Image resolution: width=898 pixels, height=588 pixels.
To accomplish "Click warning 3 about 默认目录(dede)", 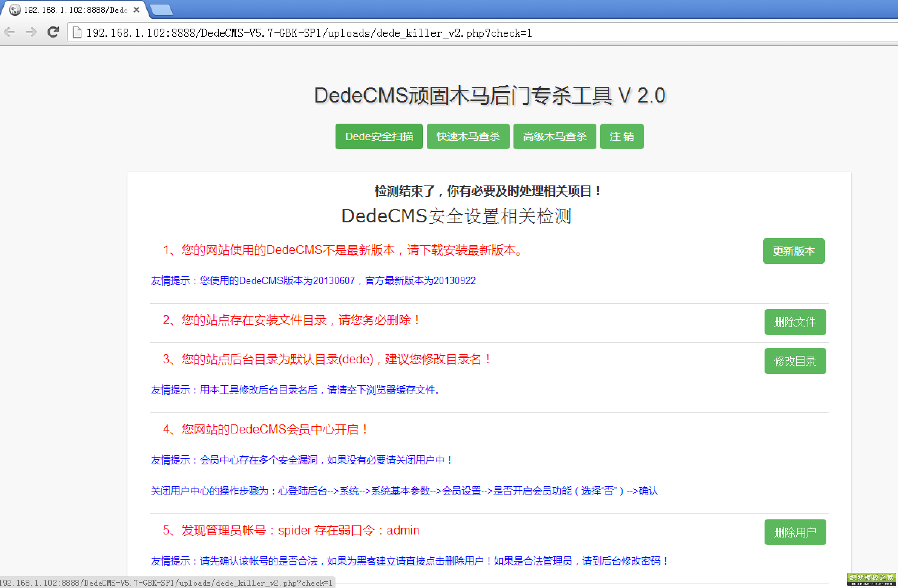I will 327,360.
